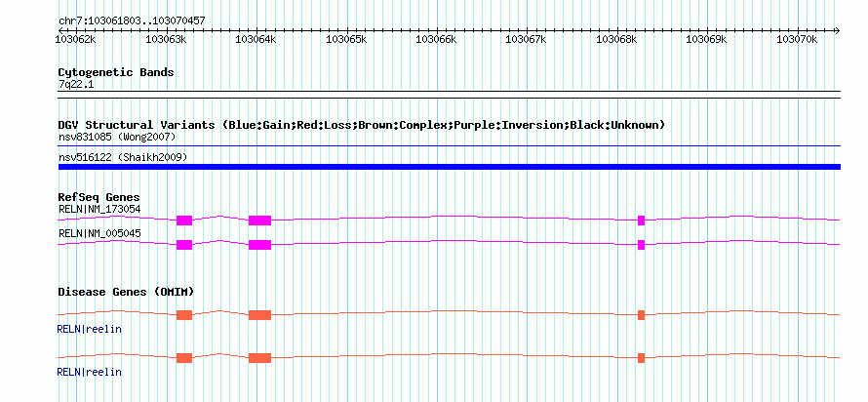Open the upper RELN|reelin OMIM link
The width and height of the screenshot is (868, 402).
(x=89, y=329)
